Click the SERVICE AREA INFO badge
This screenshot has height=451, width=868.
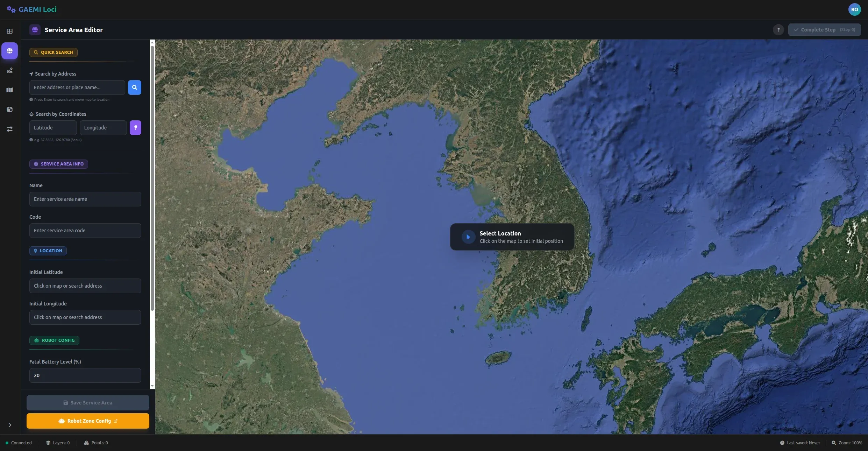coord(58,164)
